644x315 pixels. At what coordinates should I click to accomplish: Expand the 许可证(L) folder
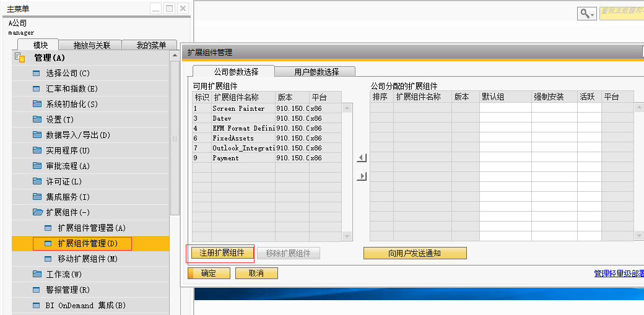coord(90,181)
